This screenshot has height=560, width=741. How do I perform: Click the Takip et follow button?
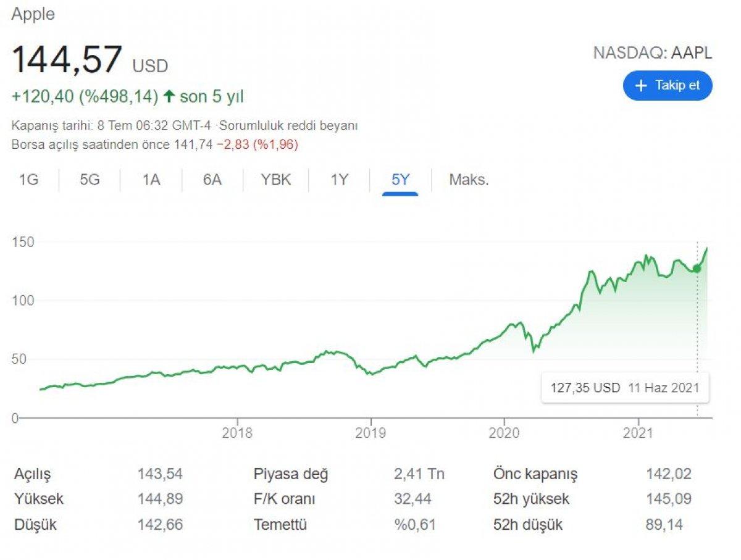point(667,85)
